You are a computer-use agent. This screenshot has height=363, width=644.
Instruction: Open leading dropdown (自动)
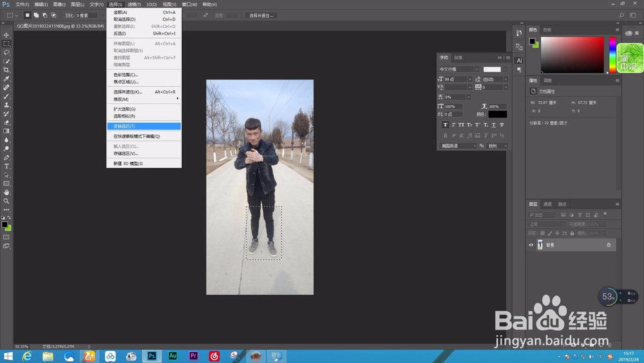(x=506, y=79)
